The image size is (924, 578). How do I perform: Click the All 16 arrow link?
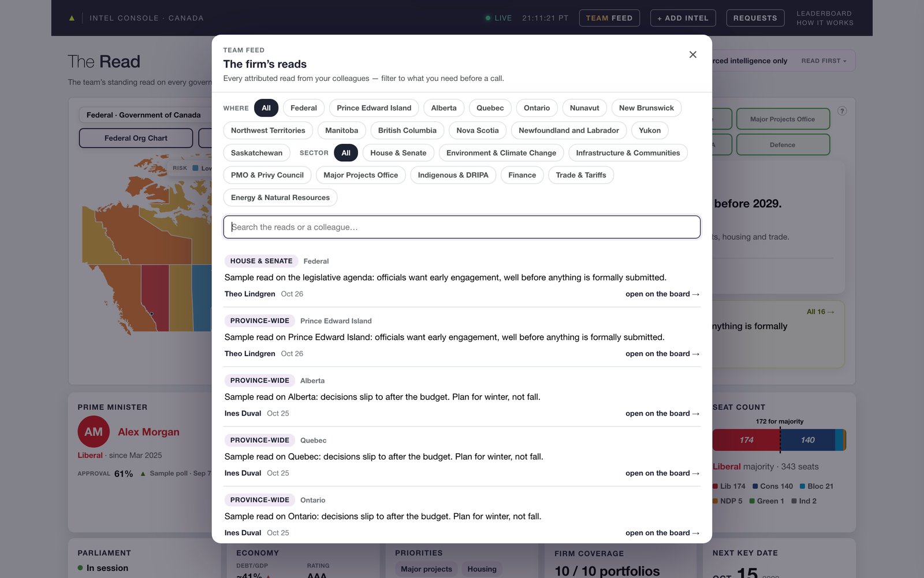820,312
